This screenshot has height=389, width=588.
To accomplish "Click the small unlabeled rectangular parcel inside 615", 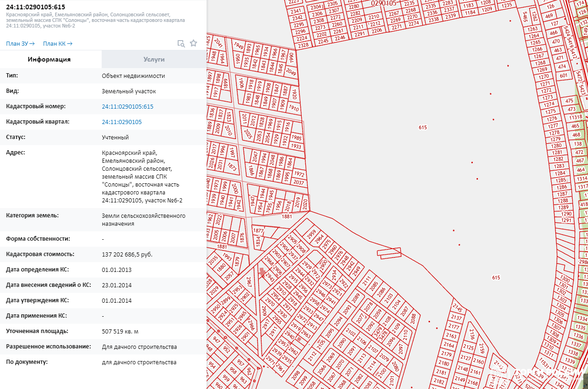I will 389,253.
